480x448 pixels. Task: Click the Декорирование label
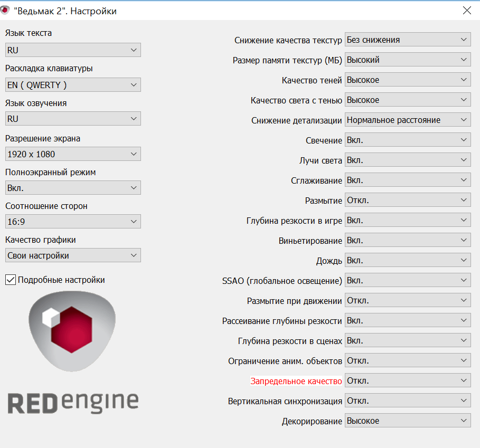[x=312, y=422]
